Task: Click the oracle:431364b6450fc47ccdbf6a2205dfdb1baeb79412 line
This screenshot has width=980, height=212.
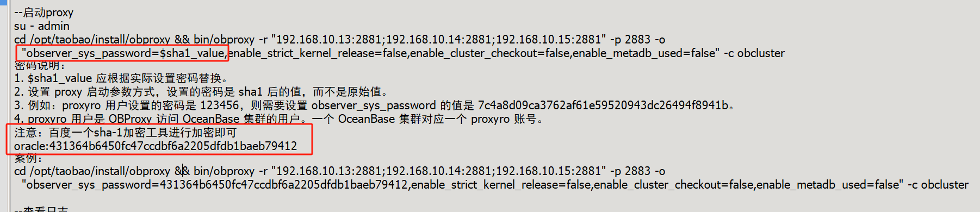Action: coord(156,146)
